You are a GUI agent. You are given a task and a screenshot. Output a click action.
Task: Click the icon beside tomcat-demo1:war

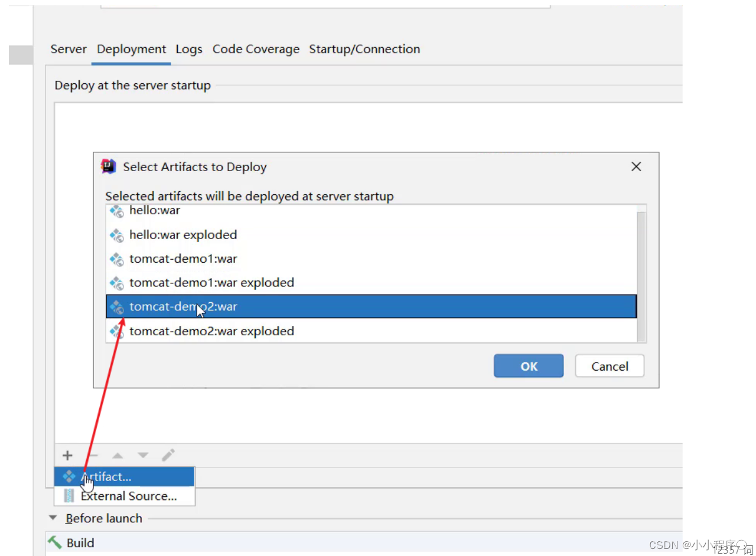coord(117,259)
